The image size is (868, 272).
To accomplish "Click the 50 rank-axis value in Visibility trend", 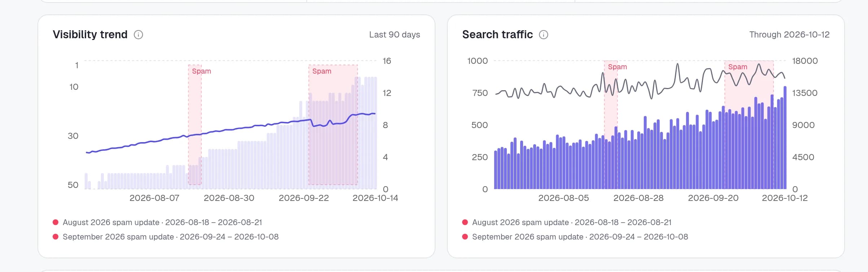I will pyautogui.click(x=73, y=185).
